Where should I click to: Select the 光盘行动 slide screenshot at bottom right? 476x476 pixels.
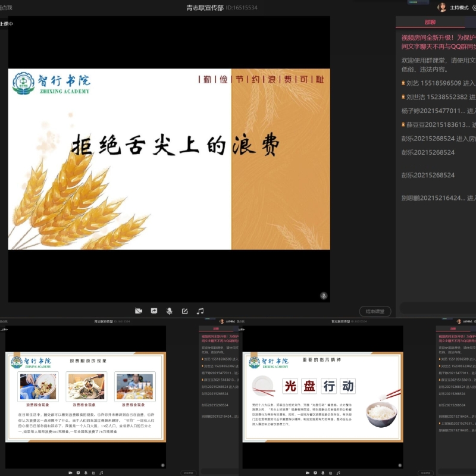tap(323, 397)
